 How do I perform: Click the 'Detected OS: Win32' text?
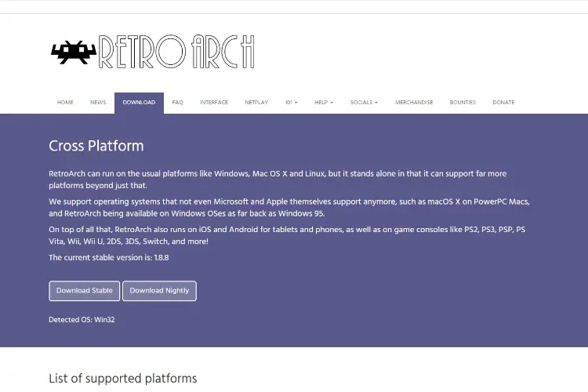82,320
